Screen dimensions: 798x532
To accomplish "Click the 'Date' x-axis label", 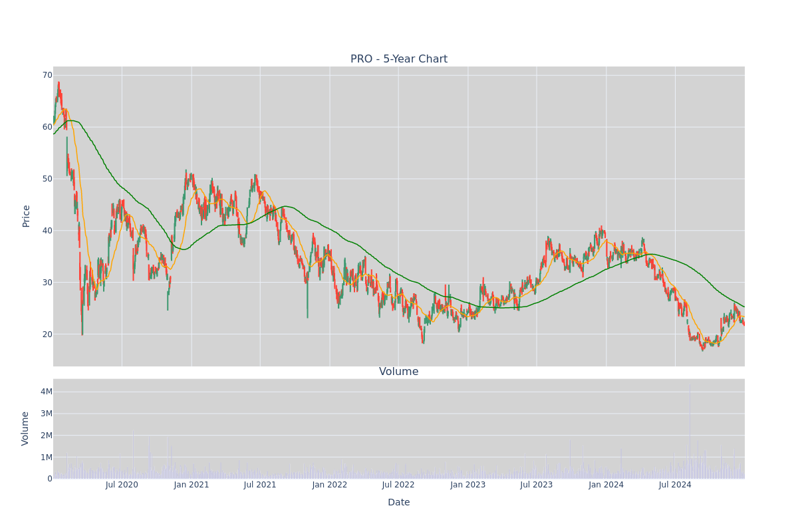I will tap(399, 503).
